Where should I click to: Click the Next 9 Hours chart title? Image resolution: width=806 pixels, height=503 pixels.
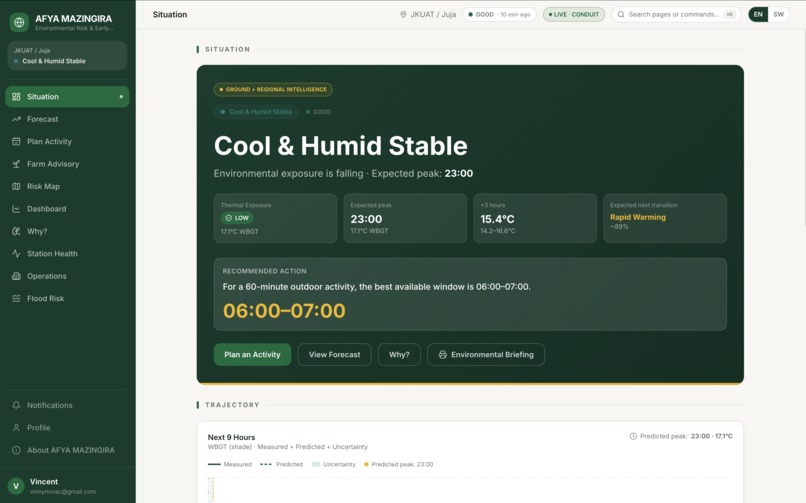231,437
